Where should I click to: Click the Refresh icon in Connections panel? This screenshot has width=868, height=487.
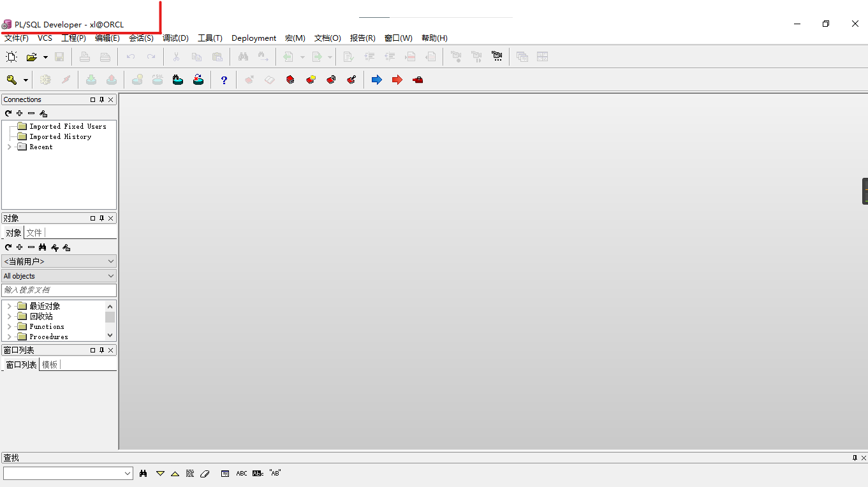click(x=8, y=113)
